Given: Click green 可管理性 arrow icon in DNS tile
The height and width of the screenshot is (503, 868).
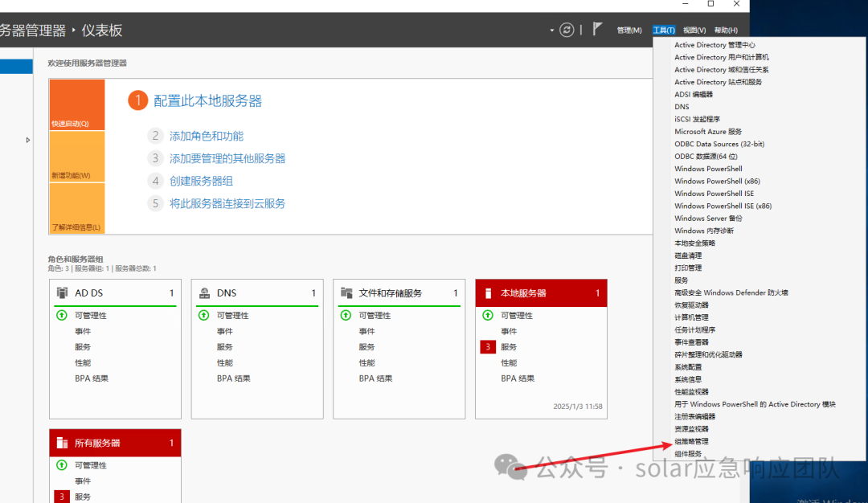Looking at the screenshot, I should coord(204,316).
